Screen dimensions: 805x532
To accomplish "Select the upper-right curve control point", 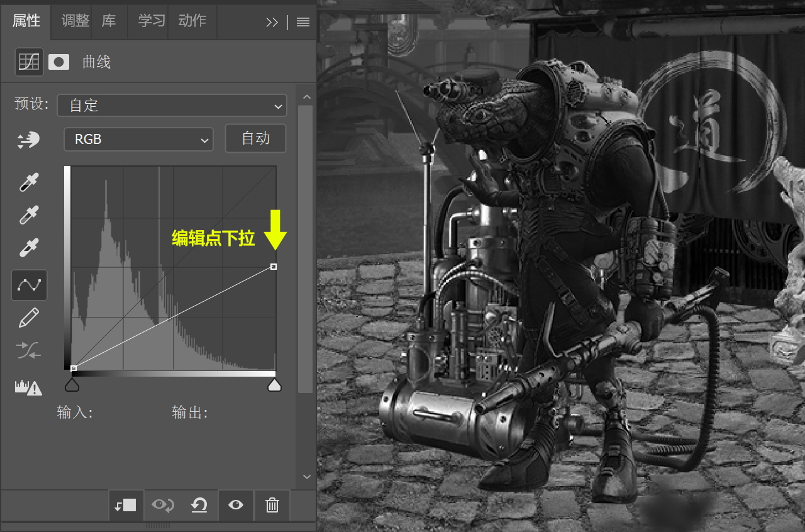I will point(274,267).
